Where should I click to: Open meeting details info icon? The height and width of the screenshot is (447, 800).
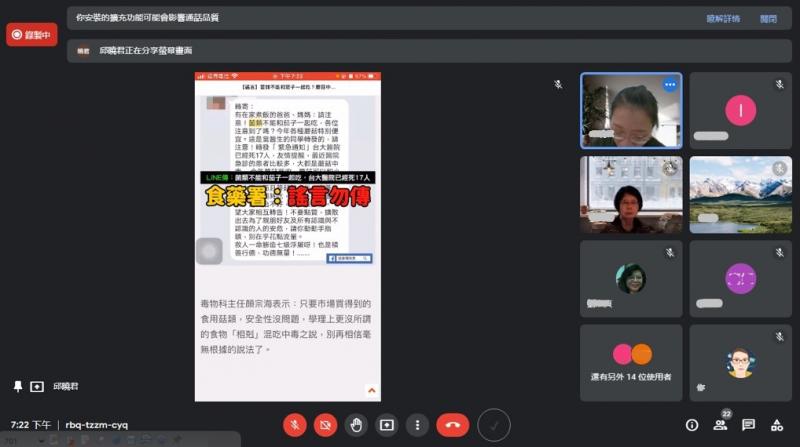(691, 425)
